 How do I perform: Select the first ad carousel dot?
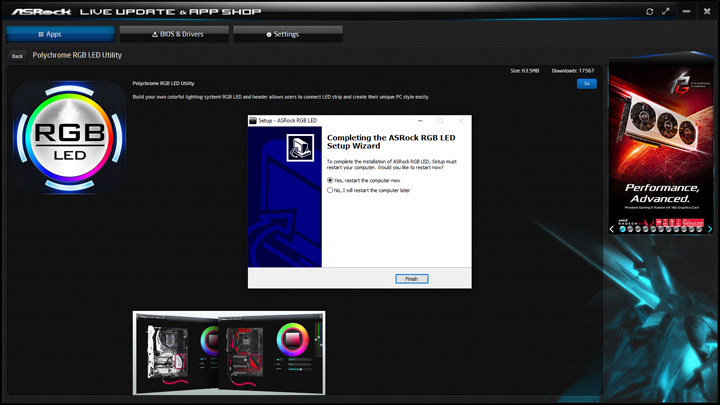[622, 229]
